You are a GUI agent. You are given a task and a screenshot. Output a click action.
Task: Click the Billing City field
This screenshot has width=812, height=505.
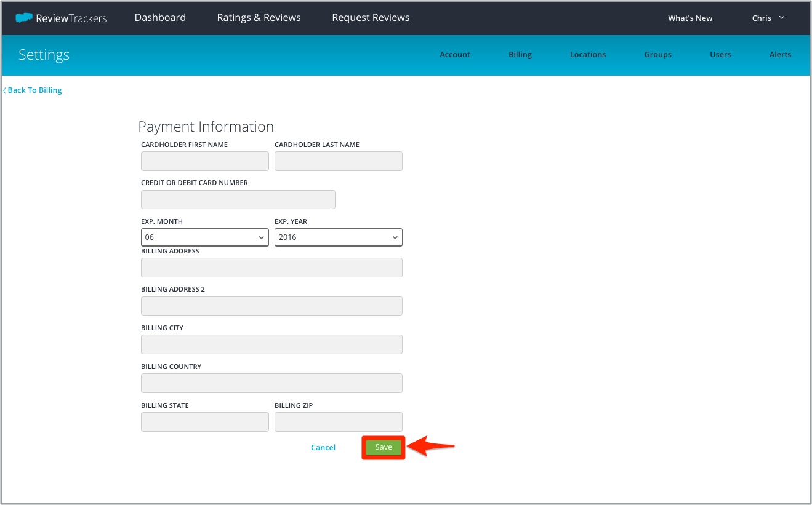coord(271,344)
